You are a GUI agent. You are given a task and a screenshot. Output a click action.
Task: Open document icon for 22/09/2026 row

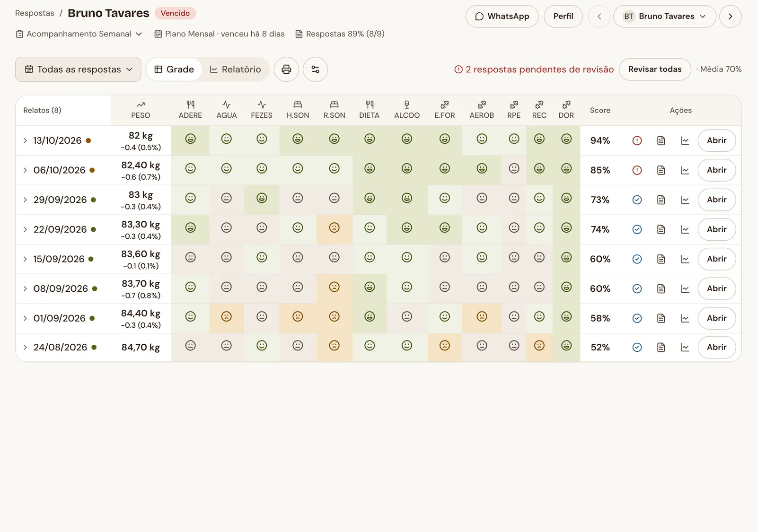pyautogui.click(x=661, y=229)
